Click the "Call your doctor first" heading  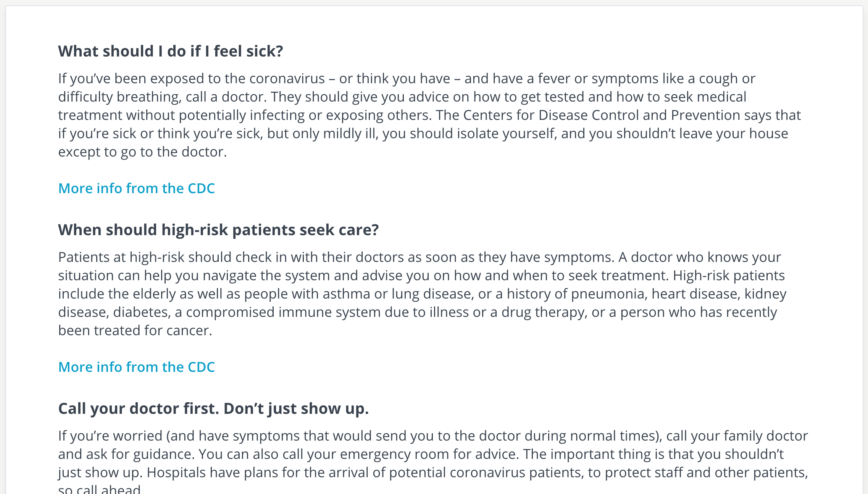(x=213, y=408)
